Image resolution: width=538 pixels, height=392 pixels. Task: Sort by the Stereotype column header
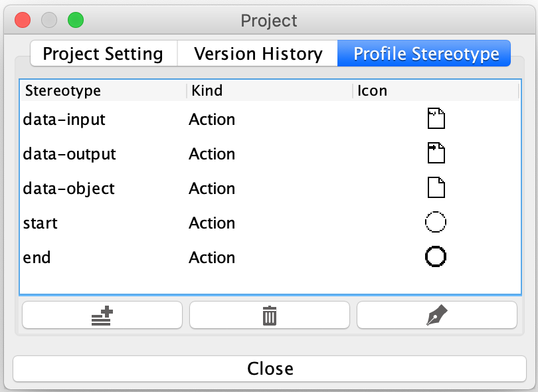tap(63, 90)
